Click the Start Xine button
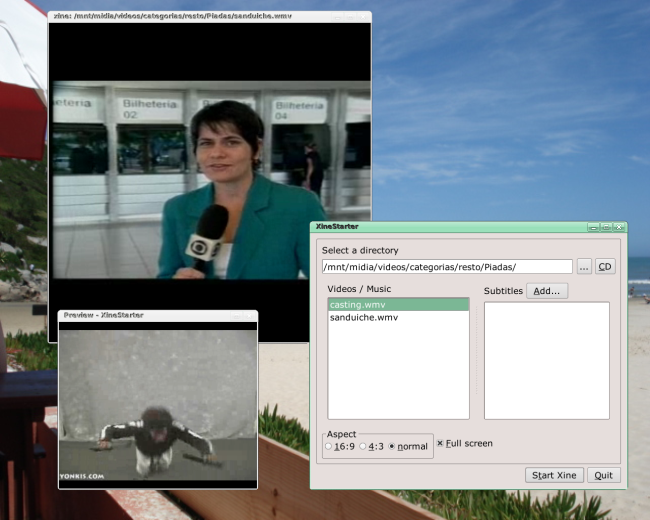 click(554, 475)
